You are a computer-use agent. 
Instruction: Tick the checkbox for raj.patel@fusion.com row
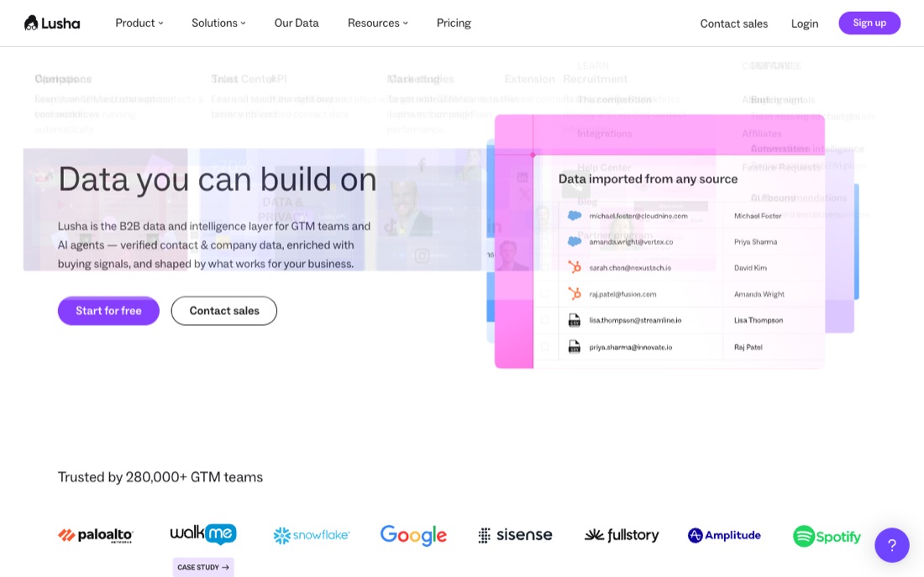(x=544, y=293)
